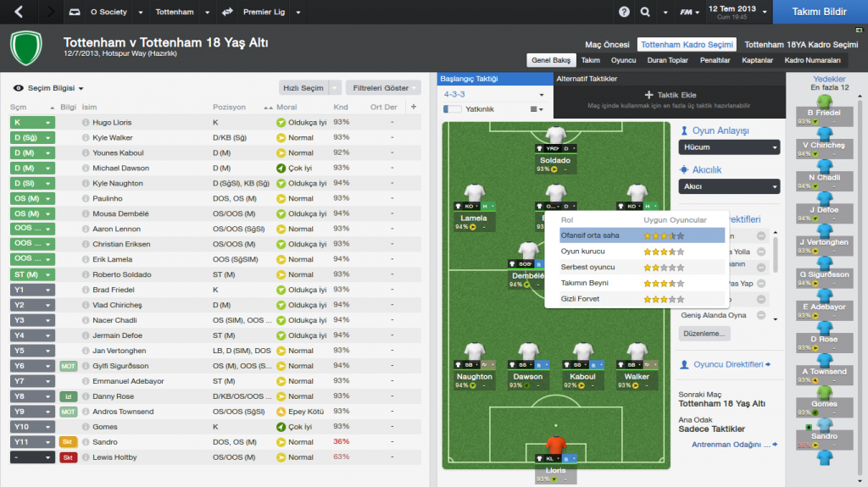
Task: Toggle Seçim Bilgisi eye view
Action: (x=19, y=88)
